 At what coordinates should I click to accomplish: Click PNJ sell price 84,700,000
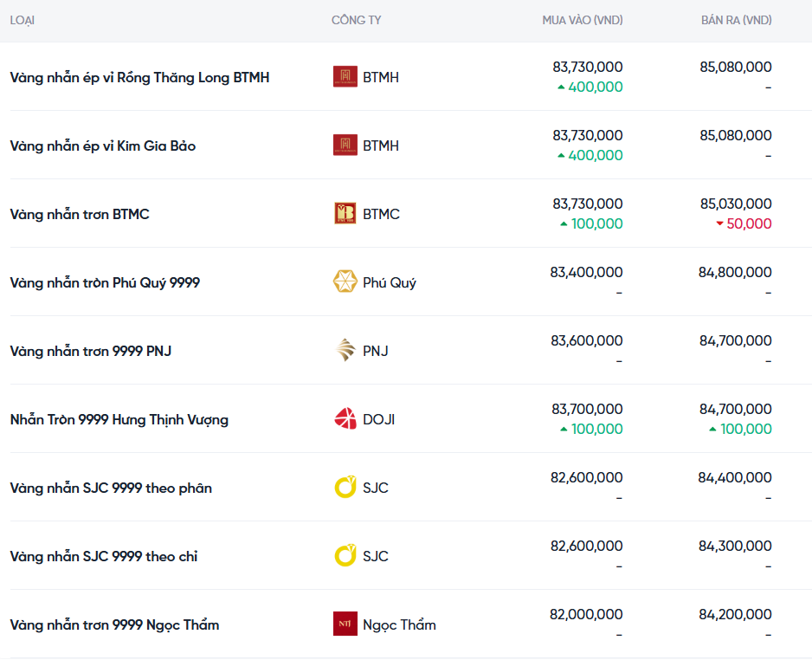(736, 340)
